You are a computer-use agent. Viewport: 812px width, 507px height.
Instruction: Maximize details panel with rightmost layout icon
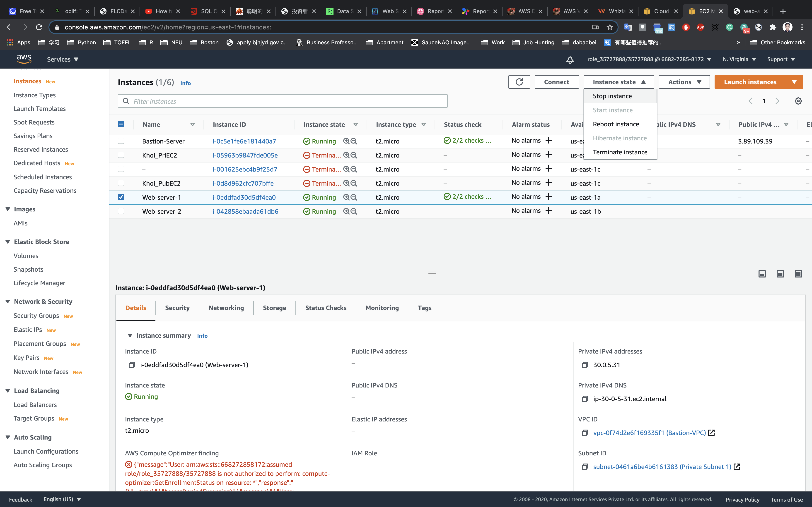pos(798,274)
